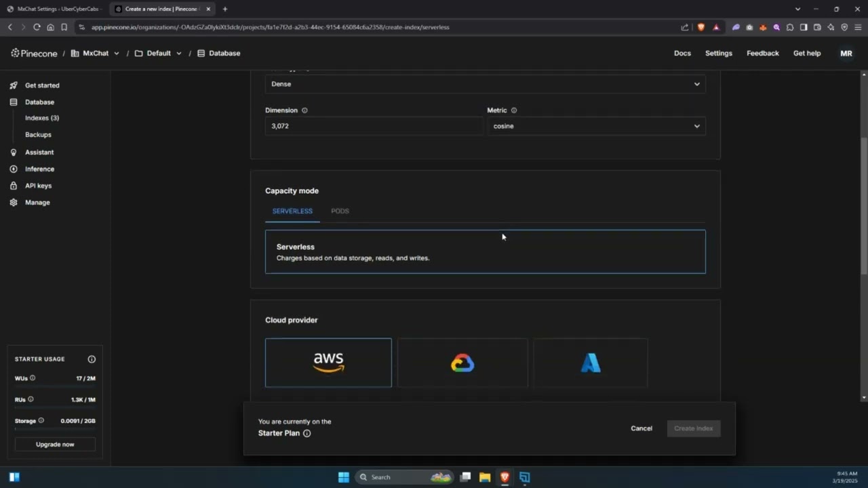Toggle the browser sidebar panel icon
This screenshot has height=488, width=868.
click(804, 27)
